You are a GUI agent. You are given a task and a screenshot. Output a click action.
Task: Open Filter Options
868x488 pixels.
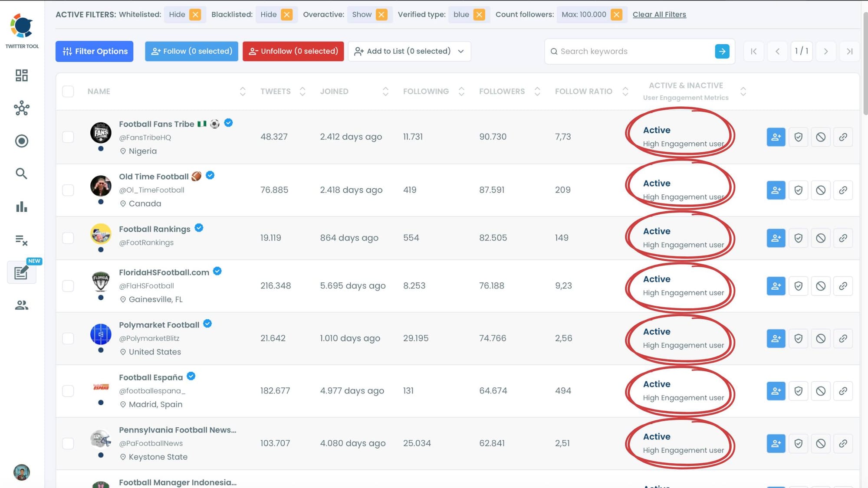click(x=94, y=51)
